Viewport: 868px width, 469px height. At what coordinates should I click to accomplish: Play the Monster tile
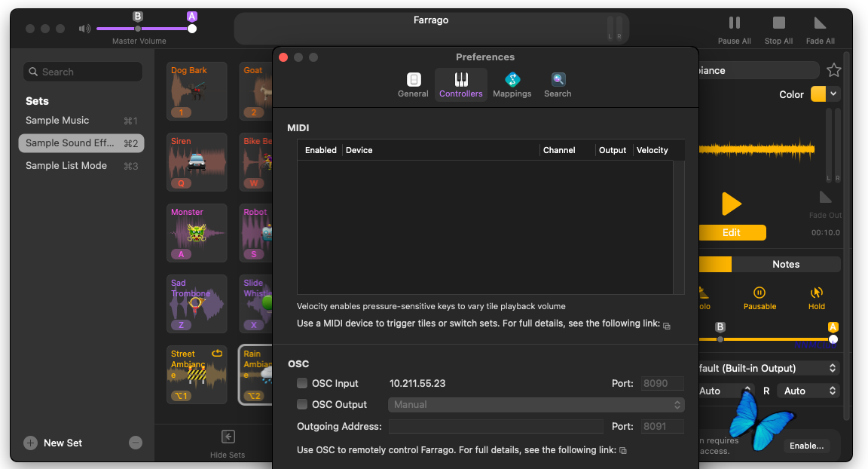pos(197,232)
